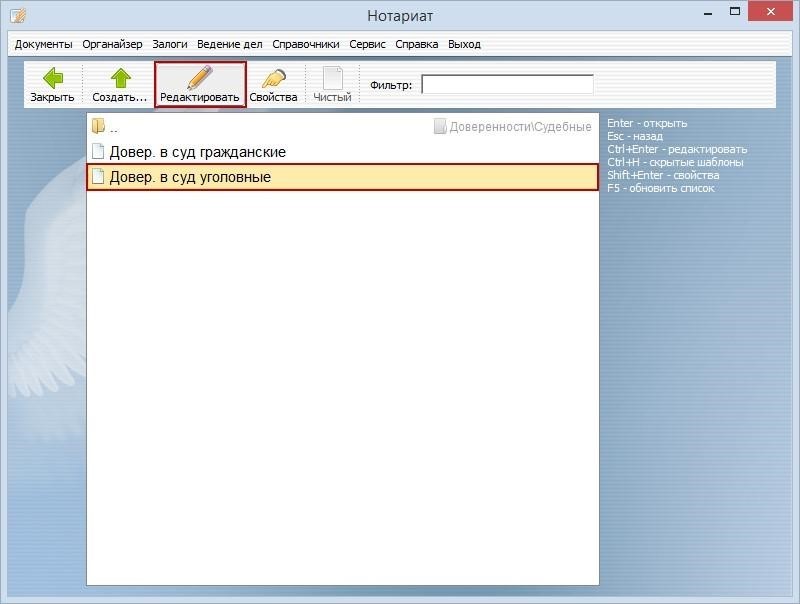Close the Нотариат window
Image resolution: width=800 pixels, height=604 pixels.
click(x=770, y=12)
